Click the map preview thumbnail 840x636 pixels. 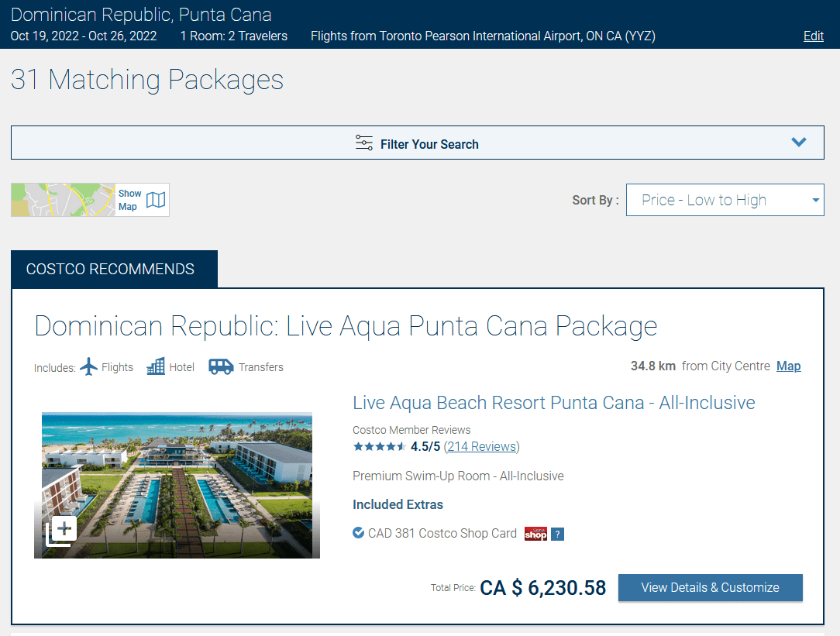(x=63, y=200)
